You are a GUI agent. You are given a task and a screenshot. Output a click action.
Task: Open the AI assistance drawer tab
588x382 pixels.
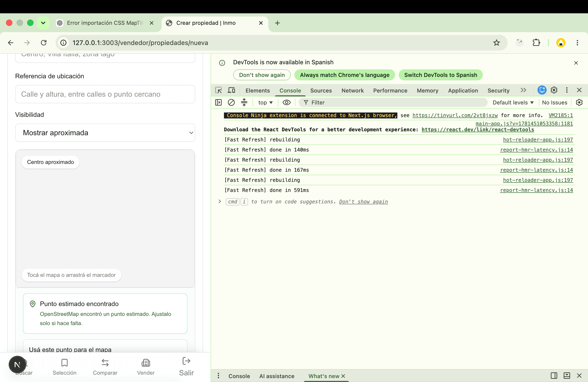point(277,376)
